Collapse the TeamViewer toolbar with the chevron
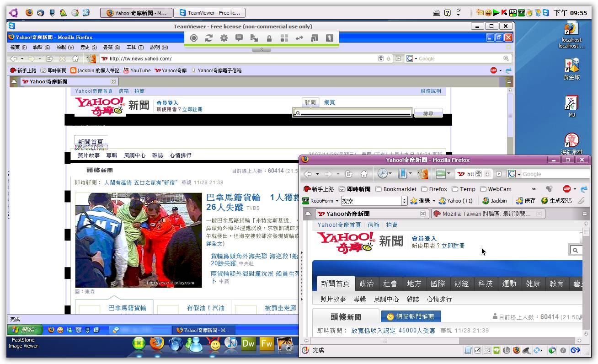The image size is (598, 364). tap(262, 49)
